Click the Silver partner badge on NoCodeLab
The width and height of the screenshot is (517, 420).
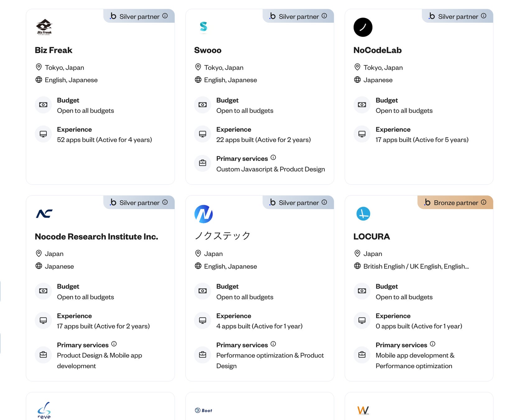[458, 16]
